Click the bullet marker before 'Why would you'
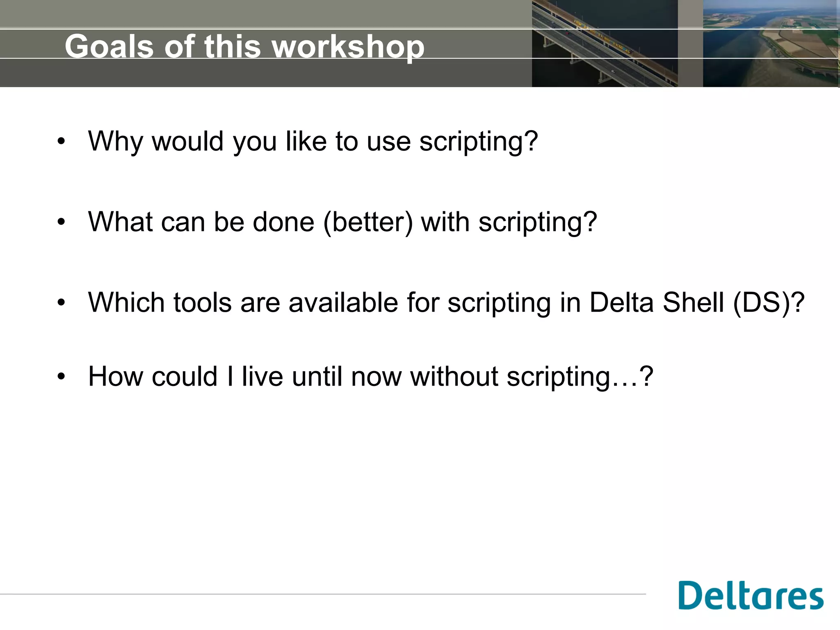Screen dimensions: 840x630 pos(62,142)
